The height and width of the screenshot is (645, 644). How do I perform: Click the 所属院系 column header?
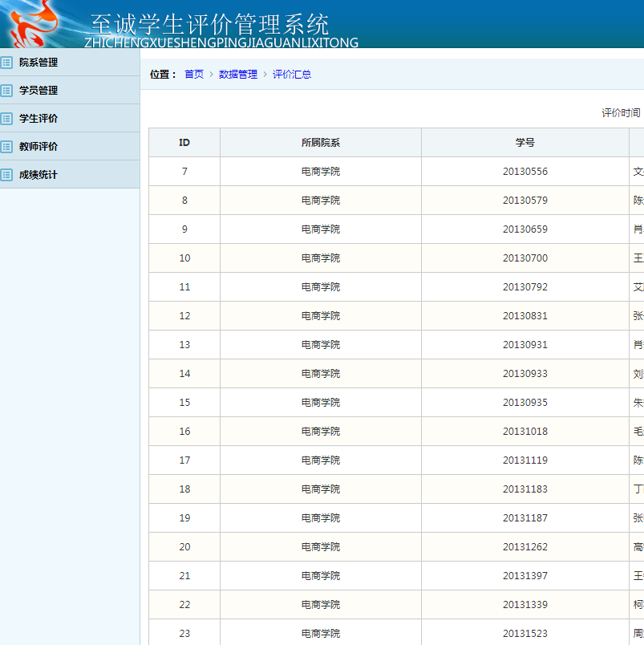pyautogui.click(x=321, y=143)
